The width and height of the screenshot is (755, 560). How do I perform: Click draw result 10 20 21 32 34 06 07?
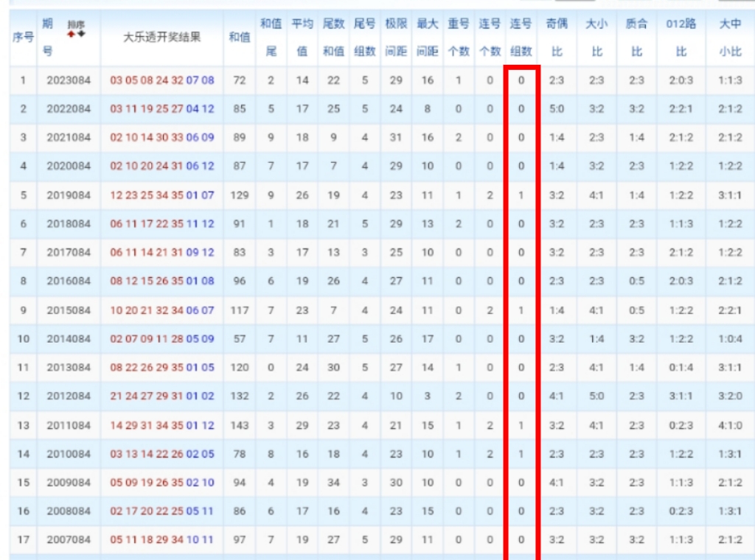tap(161, 310)
